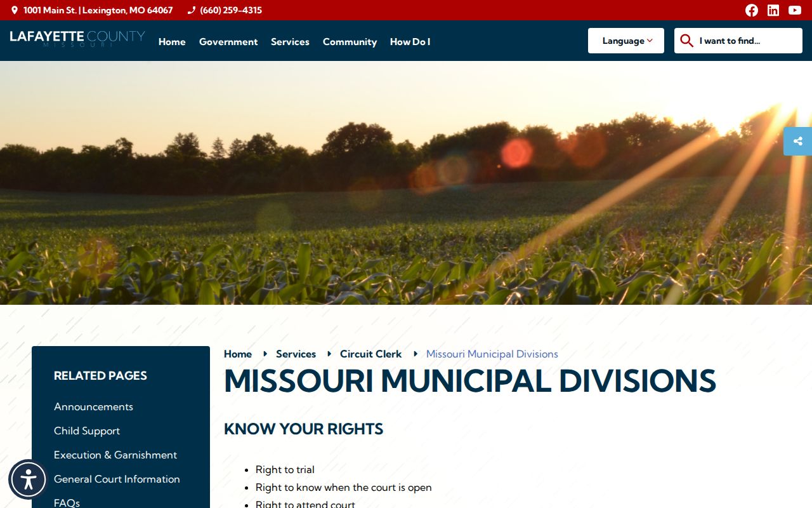Image resolution: width=812 pixels, height=508 pixels.
Task: Open the LinkedIn page icon
Action: click(773, 10)
